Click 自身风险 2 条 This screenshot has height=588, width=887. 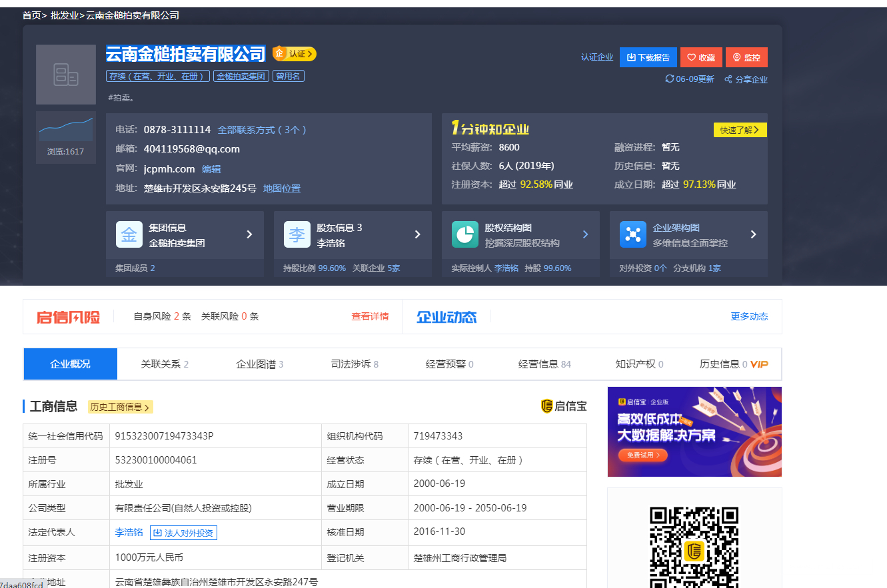click(163, 316)
